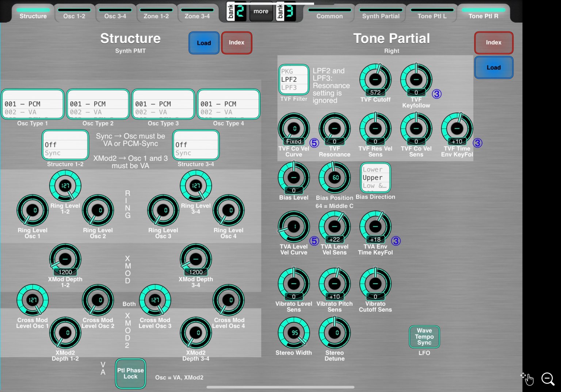
Task: Click the Tone Partial Index button
Action: click(493, 43)
